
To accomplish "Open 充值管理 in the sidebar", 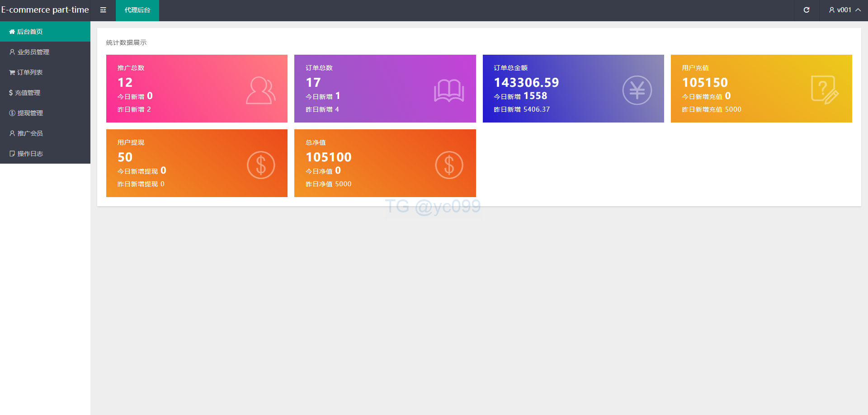I will [x=27, y=93].
